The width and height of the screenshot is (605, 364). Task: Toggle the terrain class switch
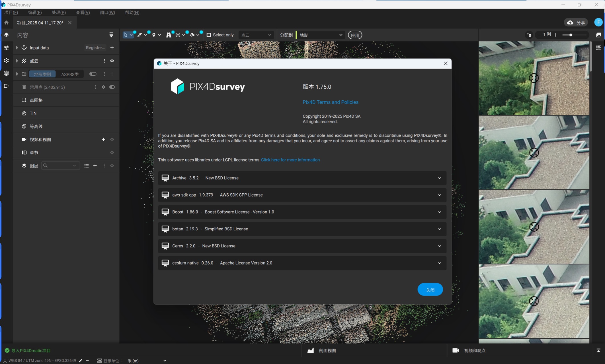click(x=93, y=74)
